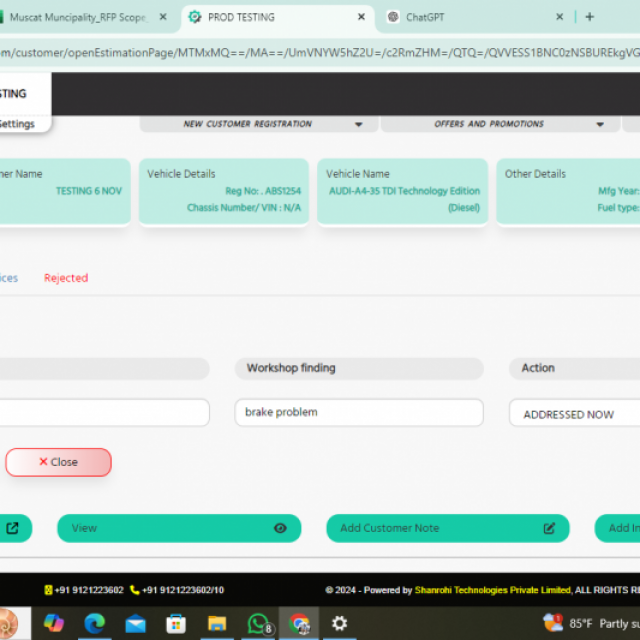Click the shell icon in the taskbar search

tap(9, 623)
